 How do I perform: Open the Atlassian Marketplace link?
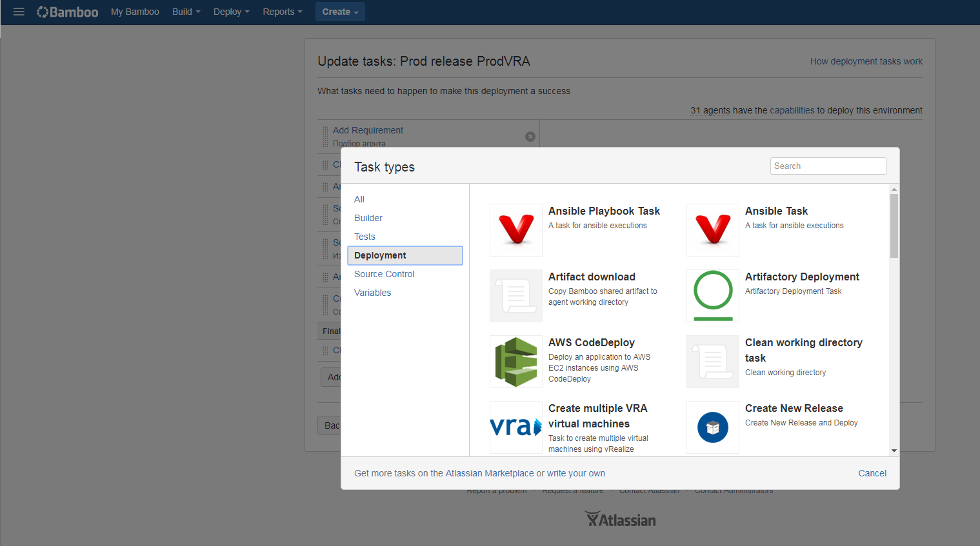pyautogui.click(x=490, y=473)
